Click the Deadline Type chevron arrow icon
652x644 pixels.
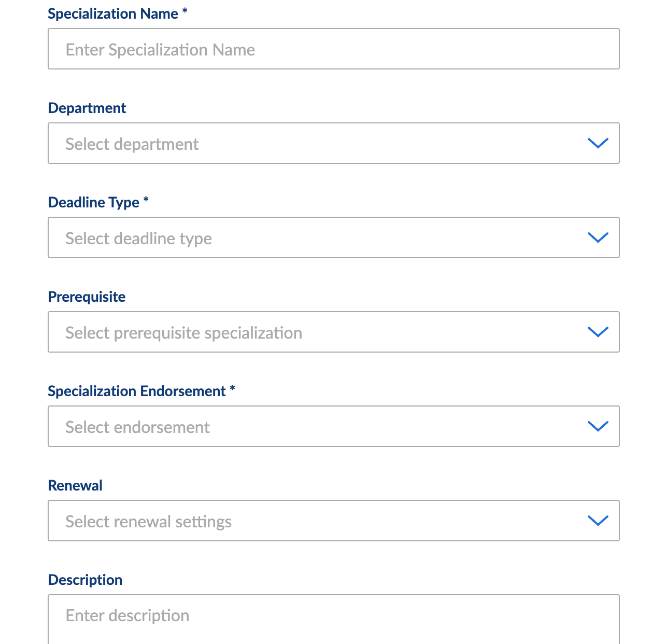(x=598, y=237)
